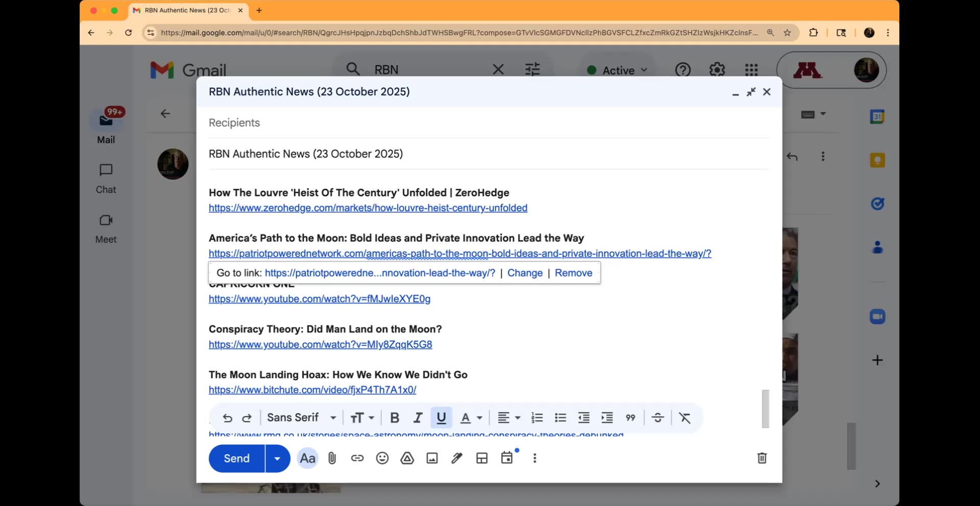Open Contacts side panel
This screenshot has height=506, width=980.
[877, 248]
